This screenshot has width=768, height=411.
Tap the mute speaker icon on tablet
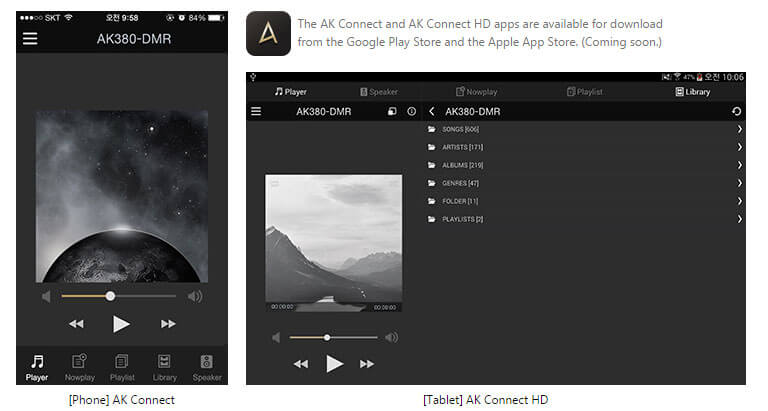276,338
